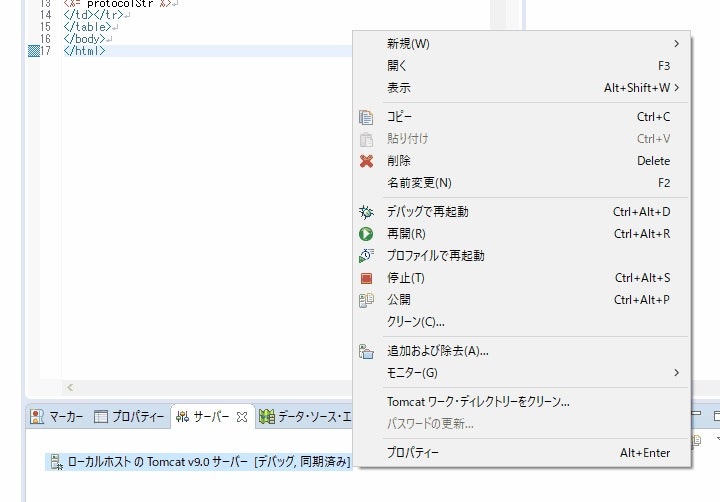The width and height of the screenshot is (720, 502).
Task: Choose 名前変更(N) menu entry
Action: tap(523, 183)
